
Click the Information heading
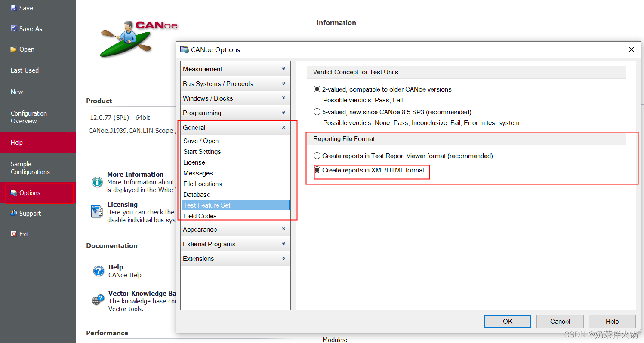coord(336,23)
